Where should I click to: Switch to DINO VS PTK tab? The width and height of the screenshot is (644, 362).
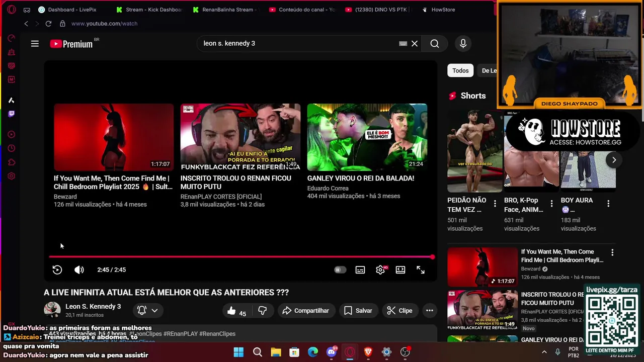coord(378,10)
